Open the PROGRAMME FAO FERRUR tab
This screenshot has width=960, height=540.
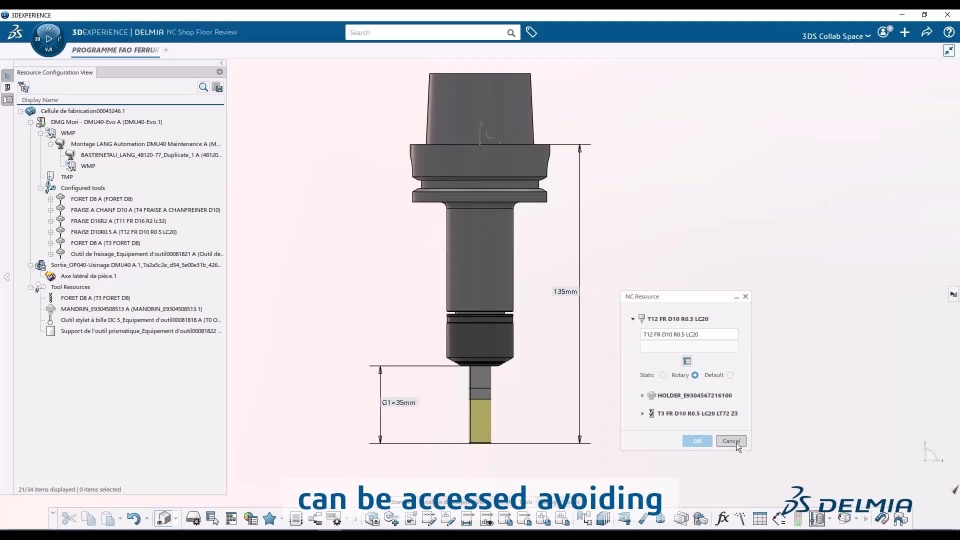pyautogui.click(x=115, y=50)
